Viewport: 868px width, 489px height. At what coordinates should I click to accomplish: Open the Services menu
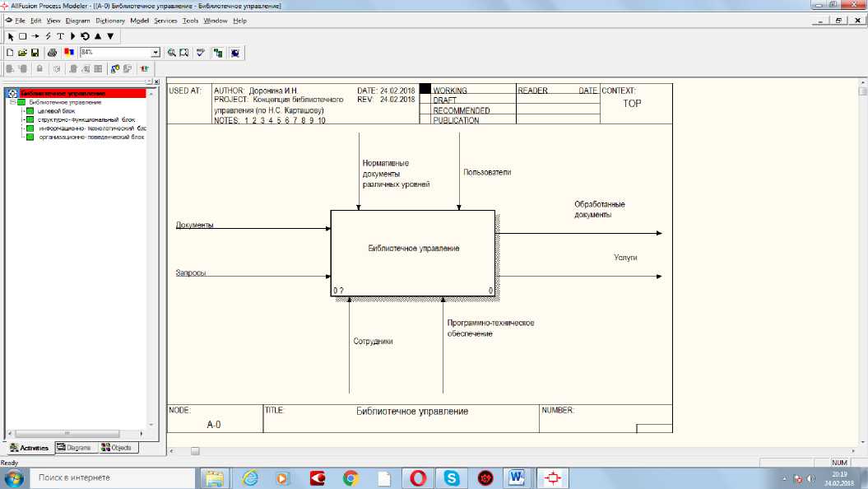click(165, 21)
